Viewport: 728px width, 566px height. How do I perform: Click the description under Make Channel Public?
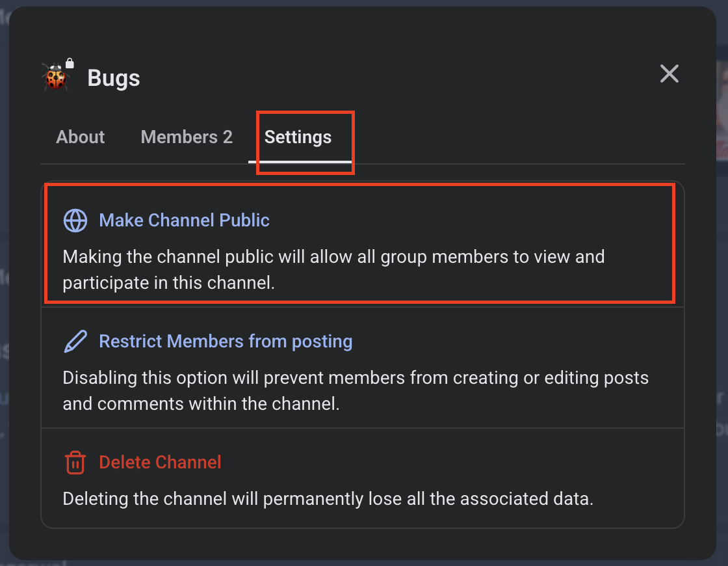[x=333, y=270]
